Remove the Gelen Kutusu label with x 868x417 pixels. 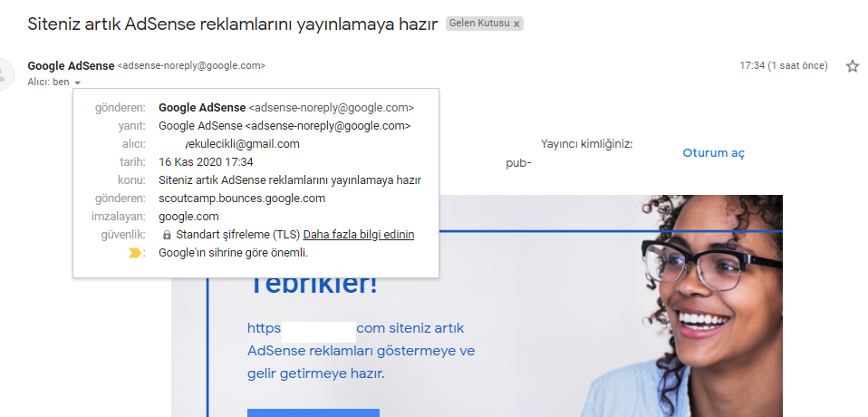[516, 24]
